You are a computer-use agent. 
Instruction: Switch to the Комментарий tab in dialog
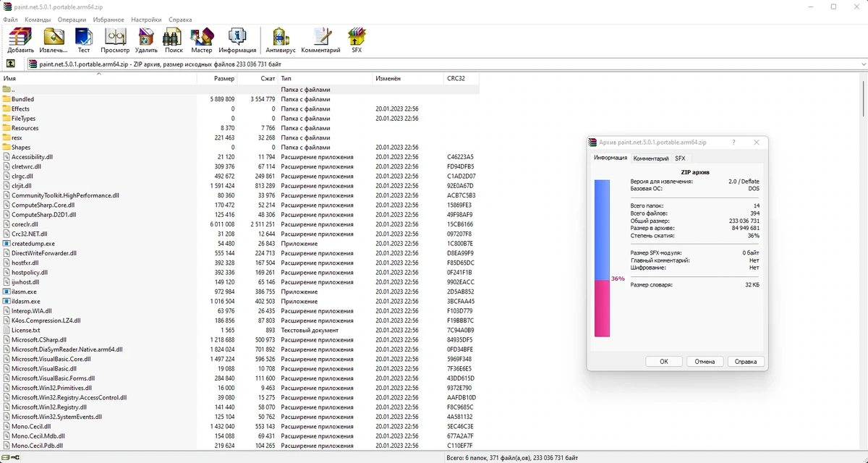651,158
